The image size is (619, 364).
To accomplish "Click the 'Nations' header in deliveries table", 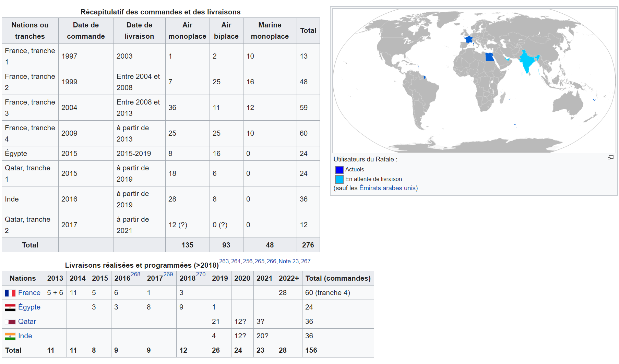I will (23, 278).
